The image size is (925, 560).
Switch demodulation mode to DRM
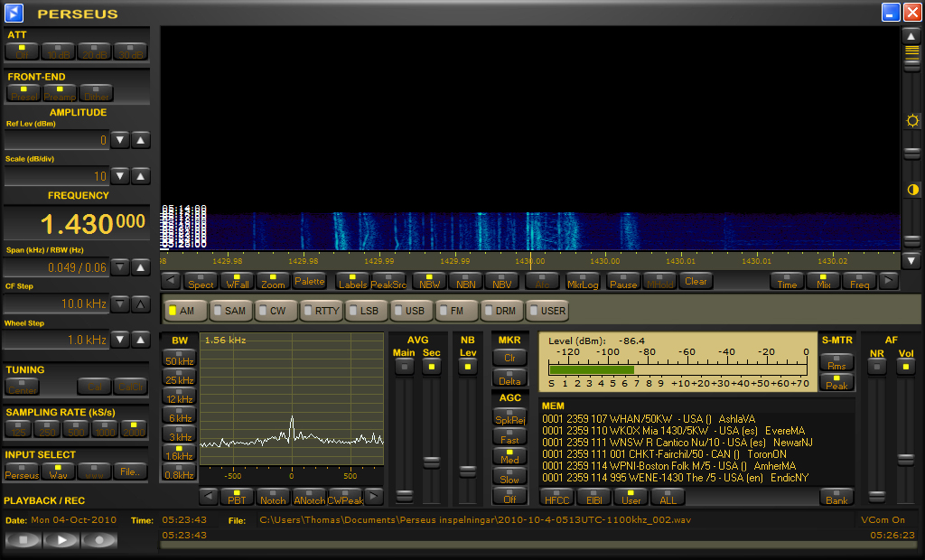(500, 311)
